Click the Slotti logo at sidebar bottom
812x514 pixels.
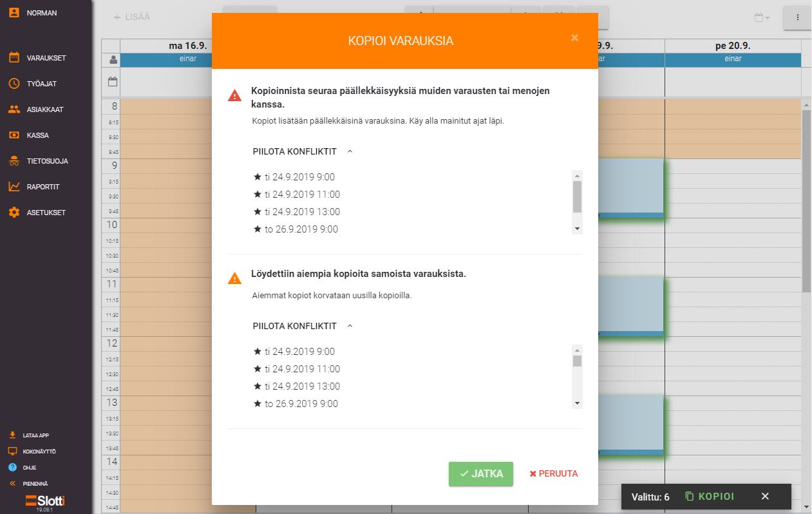(45, 501)
